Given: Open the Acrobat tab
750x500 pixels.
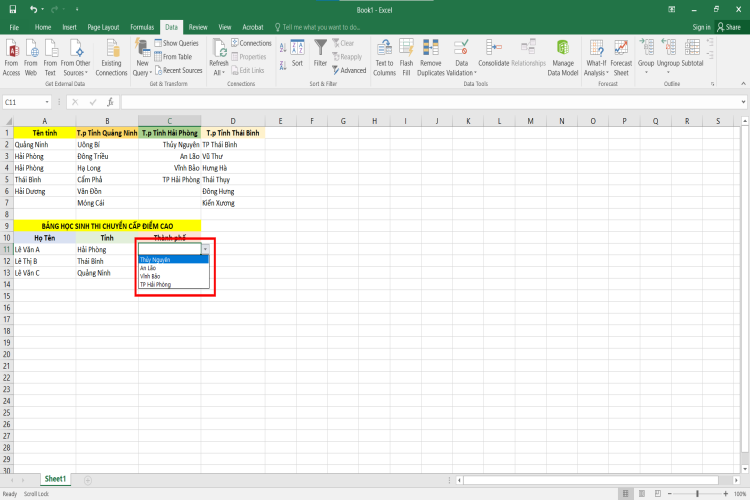Looking at the screenshot, I should tap(253, 27).
